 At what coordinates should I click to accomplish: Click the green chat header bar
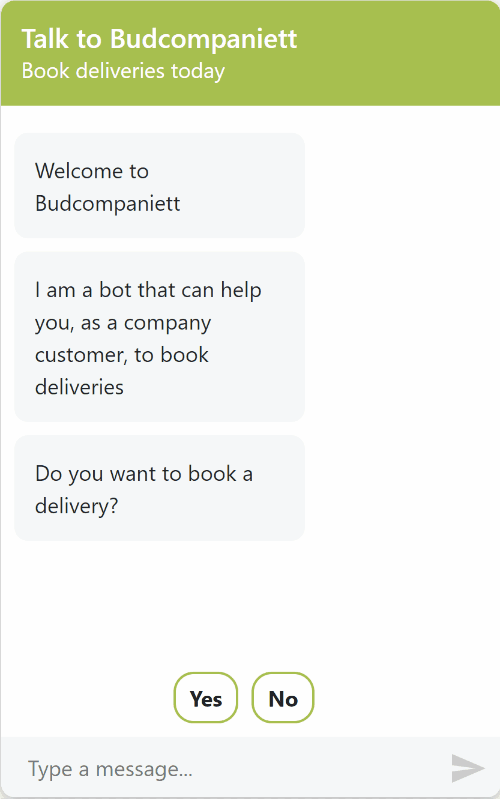[x=250, y=53]
